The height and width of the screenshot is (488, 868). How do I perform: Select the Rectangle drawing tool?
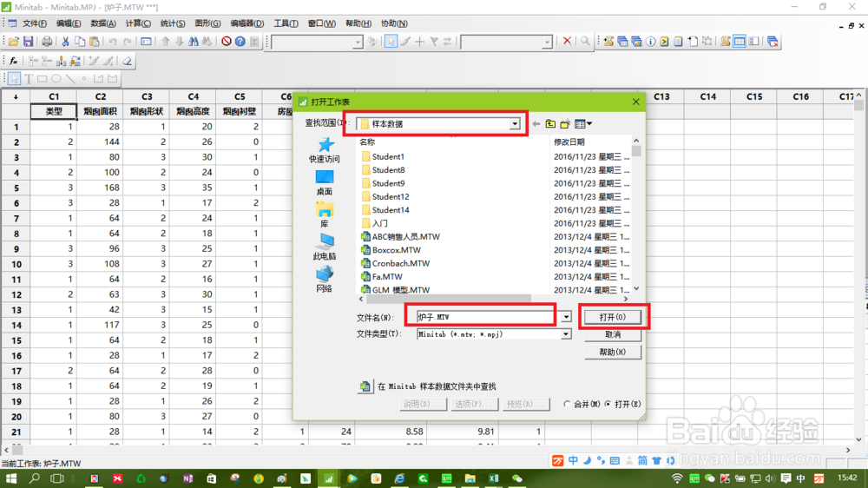[x=42, y=79]
